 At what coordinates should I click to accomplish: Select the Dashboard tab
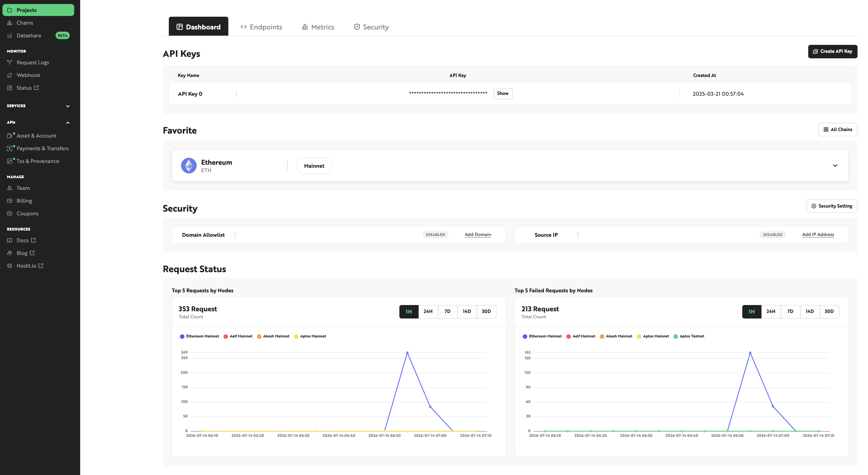click(198, 26)
